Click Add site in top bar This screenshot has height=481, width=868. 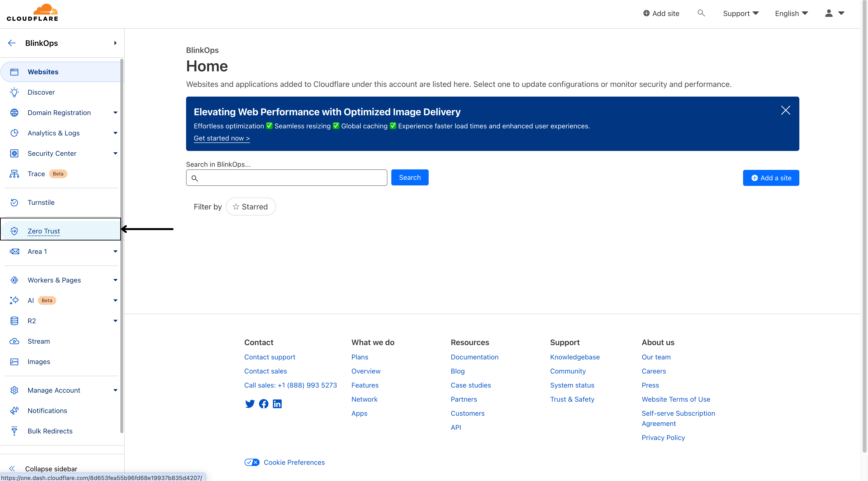(x=661, y=13)
